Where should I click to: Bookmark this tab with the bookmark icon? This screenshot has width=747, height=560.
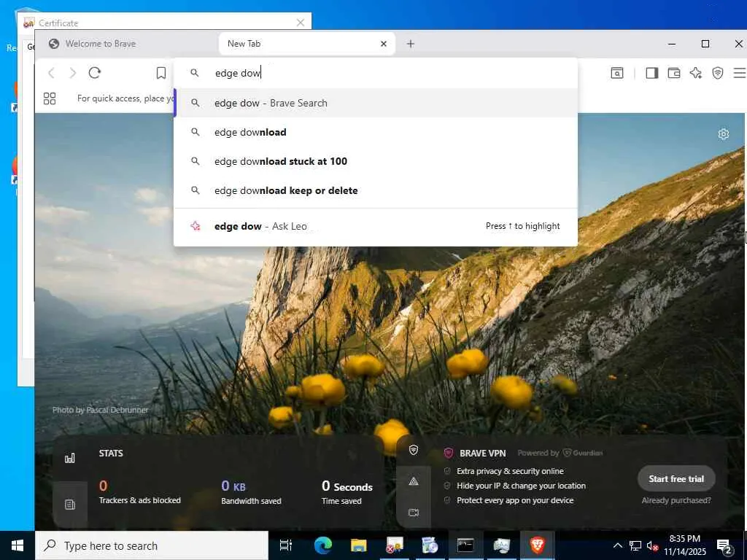161,73
